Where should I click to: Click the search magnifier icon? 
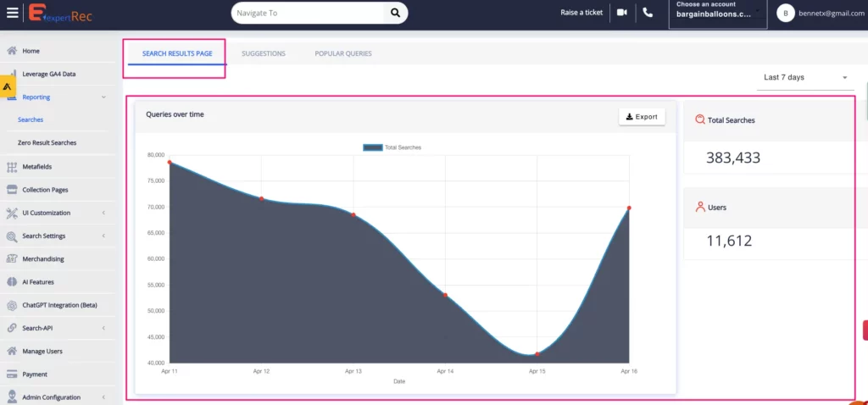[395, 13]
